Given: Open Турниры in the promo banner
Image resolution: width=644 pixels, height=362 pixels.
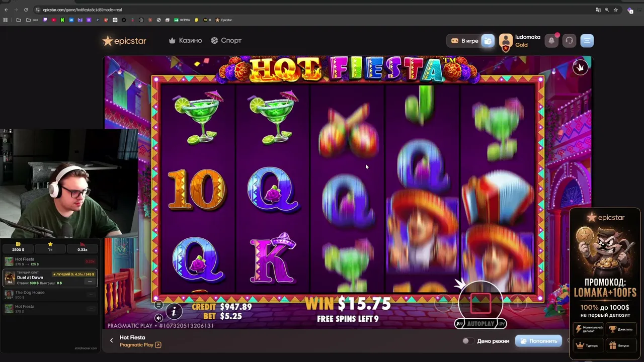Looking at the screenshot, I should [589, 345].
